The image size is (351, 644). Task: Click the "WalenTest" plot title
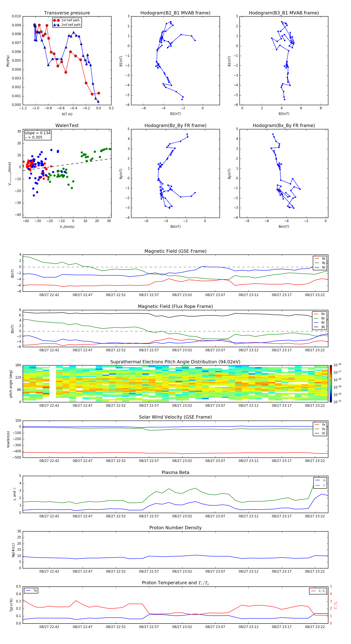click(67, 125)
